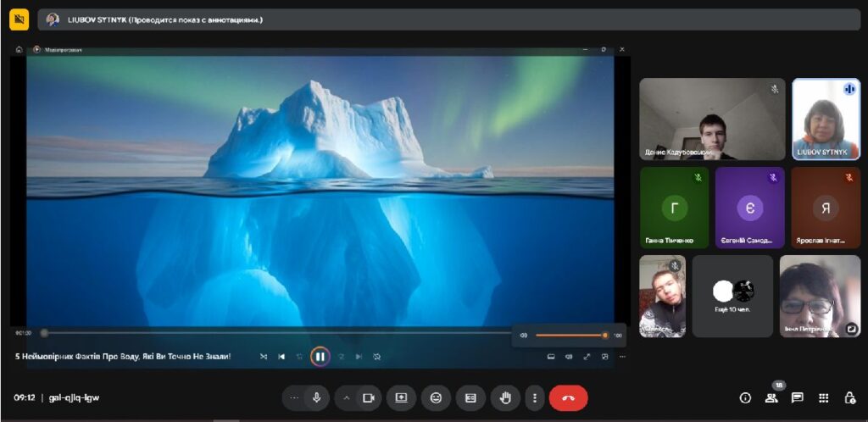Open the activities grid icon
The image size is (868, 422).
[x=823, y=397]
